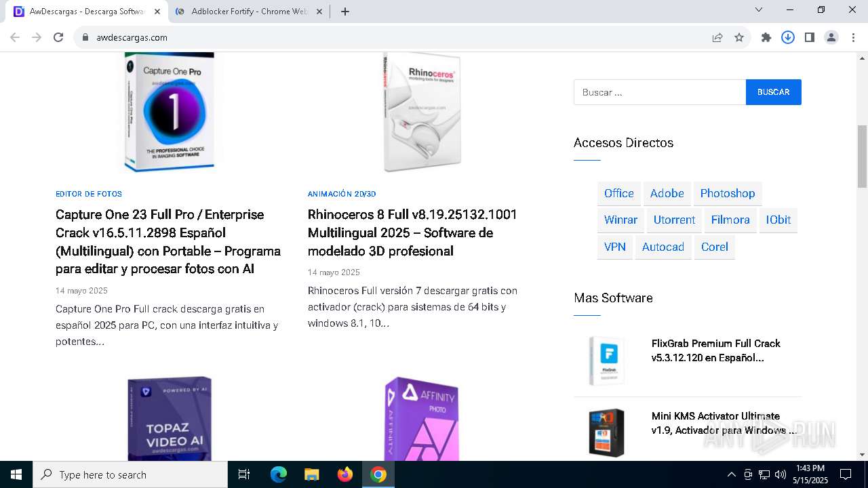This screenshot has width=868, height=488.
Task: Open the Capture One 23 Full Pro article title
Action: tap(168, 242)
